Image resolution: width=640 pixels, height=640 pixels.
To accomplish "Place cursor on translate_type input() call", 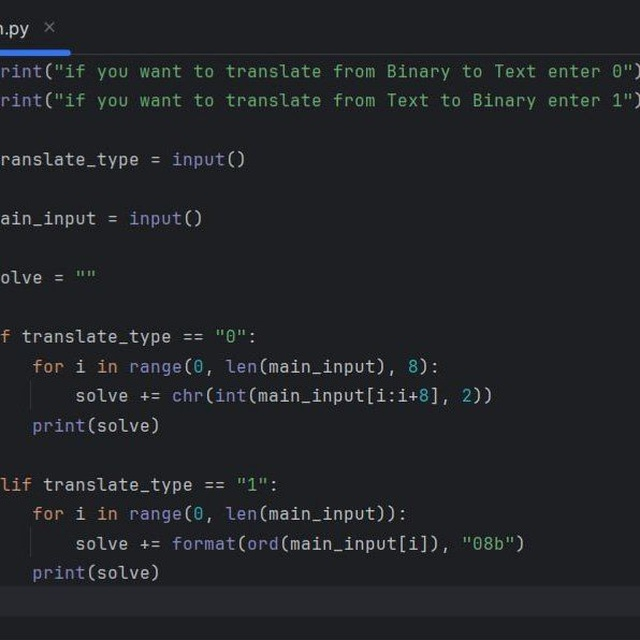I will pyautogui.click(x=208, y=159).
